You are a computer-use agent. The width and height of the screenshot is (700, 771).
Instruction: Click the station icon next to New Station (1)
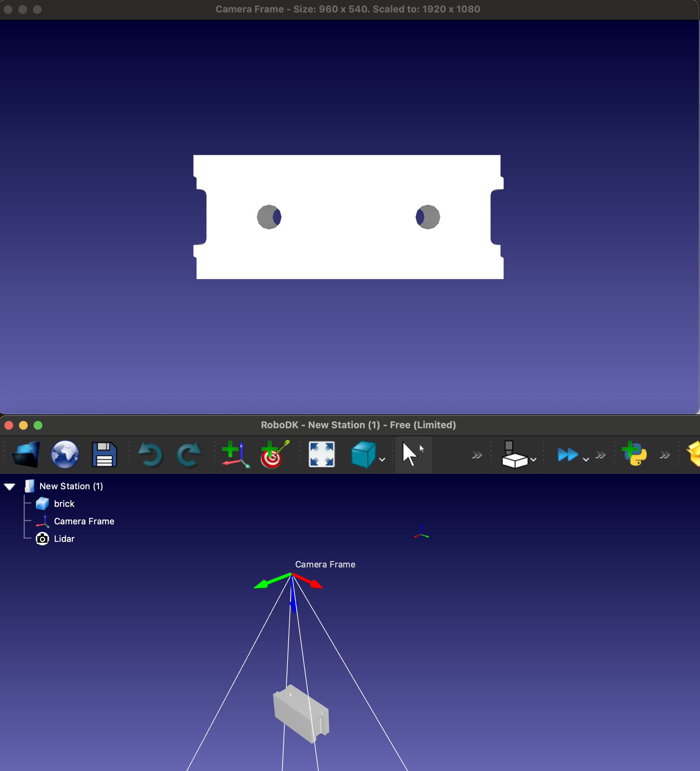click(x=30, y=486)
